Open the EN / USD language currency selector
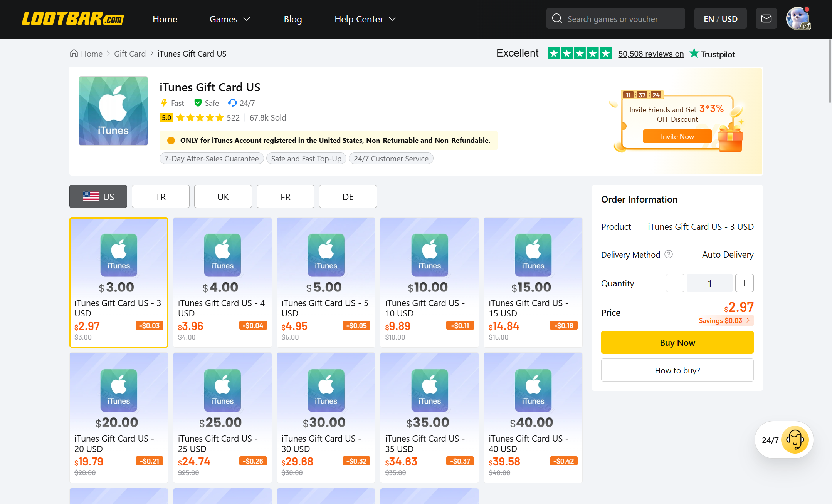Viewport: 832px width, 504px height. pyautogui.click(x=721, y=18)
